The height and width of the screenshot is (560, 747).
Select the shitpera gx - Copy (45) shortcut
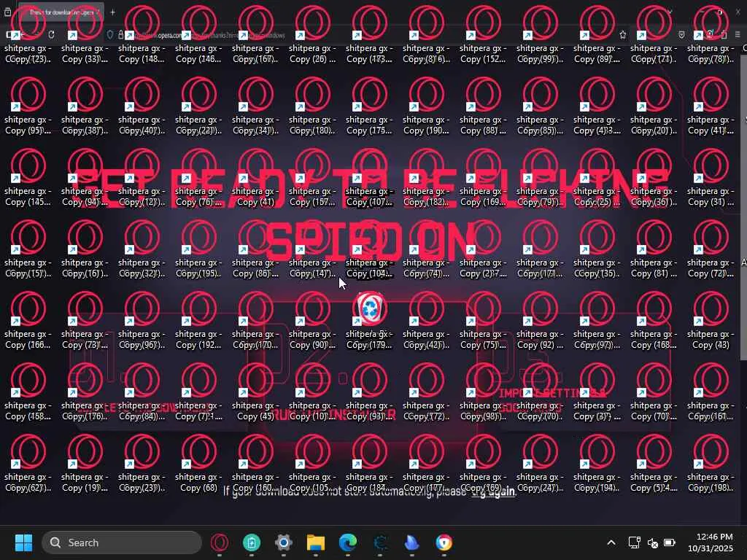(x=255, y=392)
